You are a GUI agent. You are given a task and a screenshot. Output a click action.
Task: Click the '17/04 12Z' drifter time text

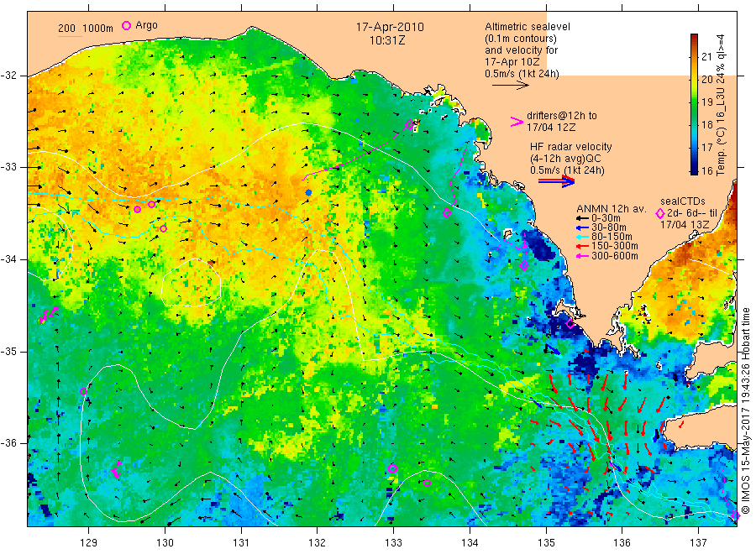(551, 128)
